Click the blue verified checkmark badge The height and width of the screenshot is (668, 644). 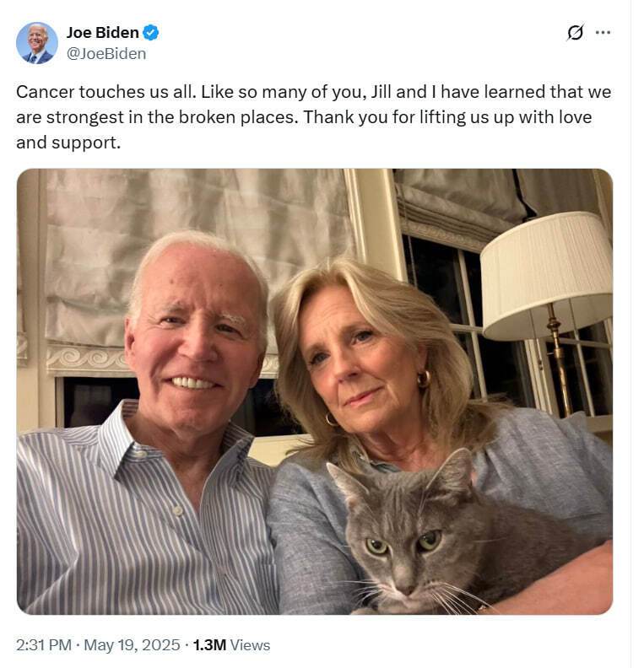pyautogui.click(x=151, y=33)
